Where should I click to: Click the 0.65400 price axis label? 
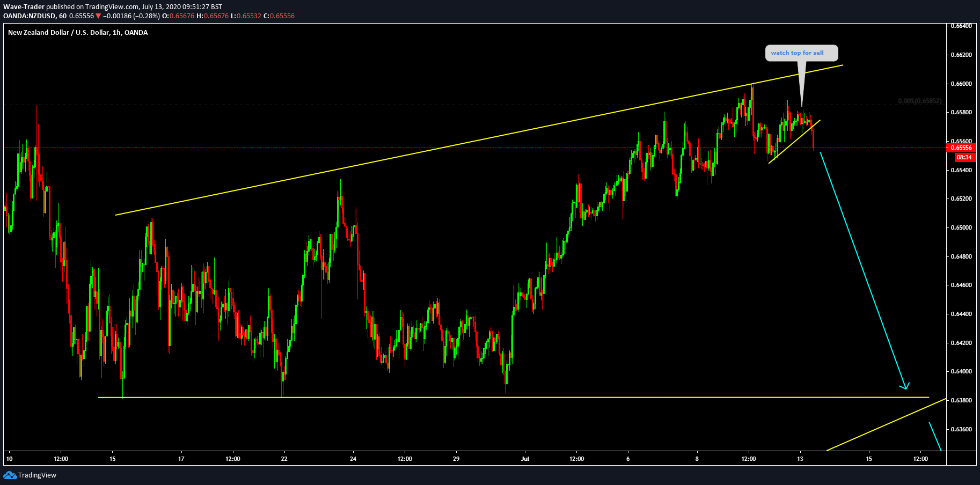point(961,170)
